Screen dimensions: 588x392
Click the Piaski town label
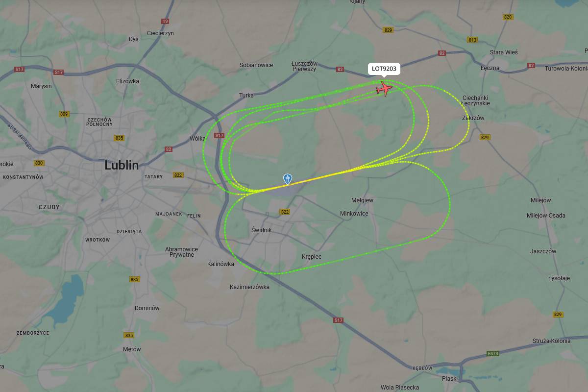[x=450, y=378]
